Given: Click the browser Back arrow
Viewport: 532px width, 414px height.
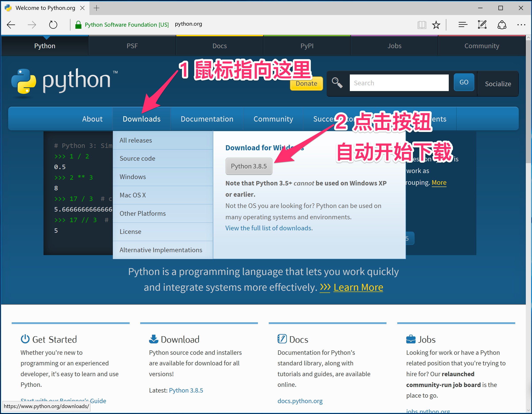Looking at the screenshot, I should tap(11, 25).
